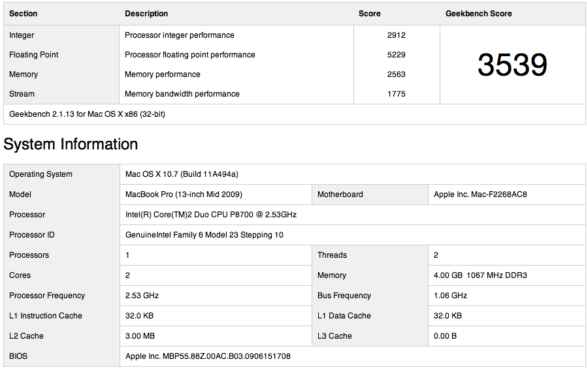
Task: Click the Stream score value 1775
Action: [x=396, y=94]
